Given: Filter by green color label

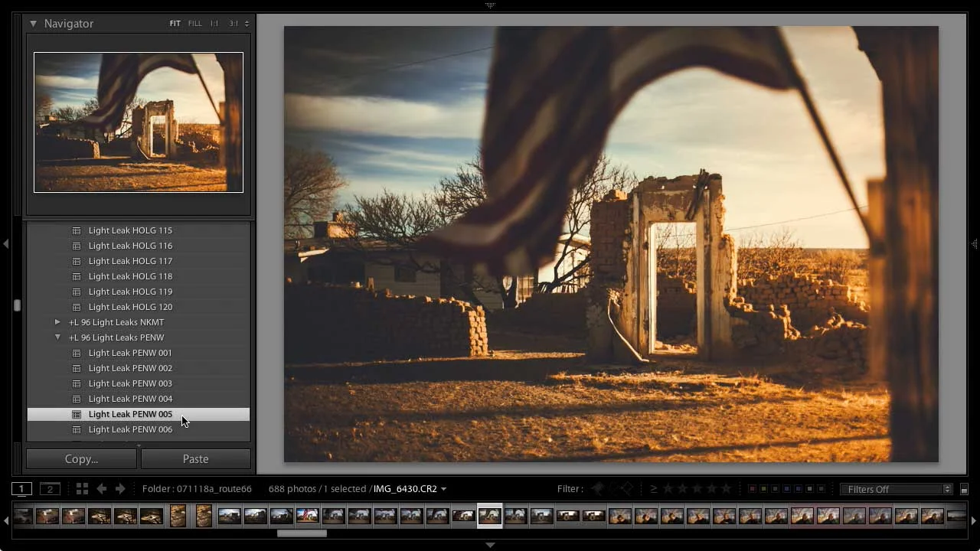Looking at the screenshot, I should pyautogui.click(x=775, y=489).
